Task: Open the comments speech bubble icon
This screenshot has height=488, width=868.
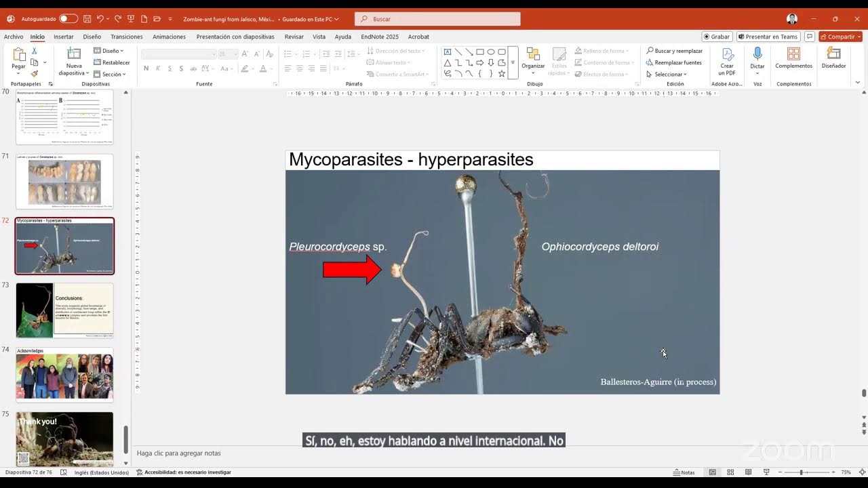Action: point(810,37)
